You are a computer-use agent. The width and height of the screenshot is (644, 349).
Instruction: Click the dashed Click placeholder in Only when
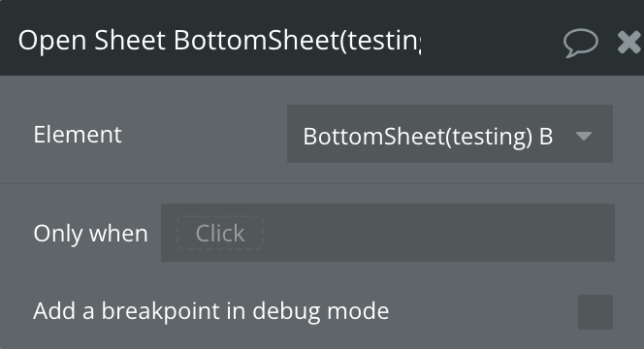pyautogui.click(x=220, y=233)
